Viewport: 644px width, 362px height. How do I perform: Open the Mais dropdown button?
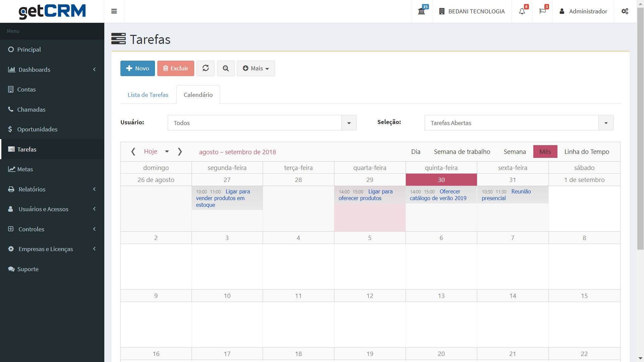click(256, 68)
